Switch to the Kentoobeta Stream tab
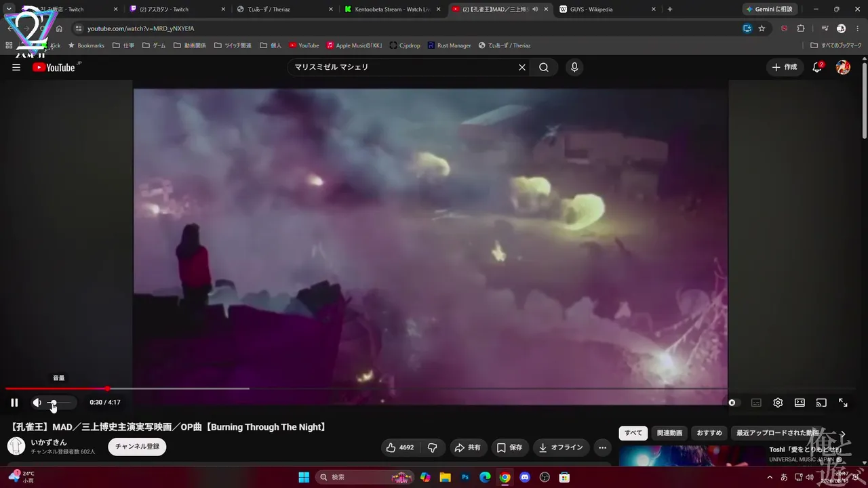The height and width of the screenshot is (488, 868). (393, 9)
